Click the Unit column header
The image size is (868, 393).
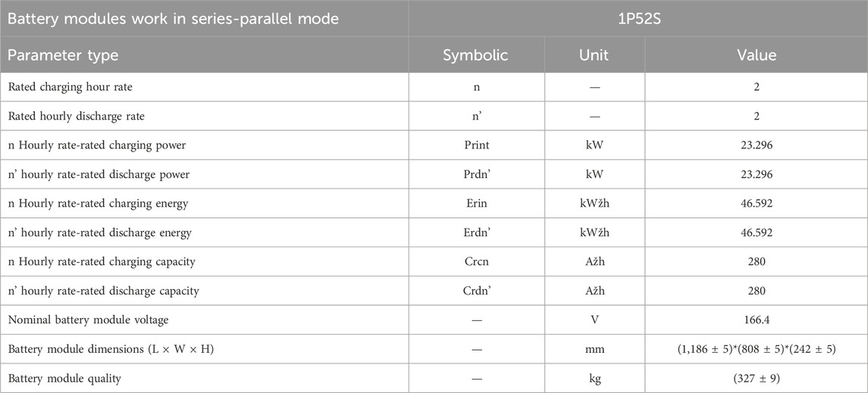[594, 55]
